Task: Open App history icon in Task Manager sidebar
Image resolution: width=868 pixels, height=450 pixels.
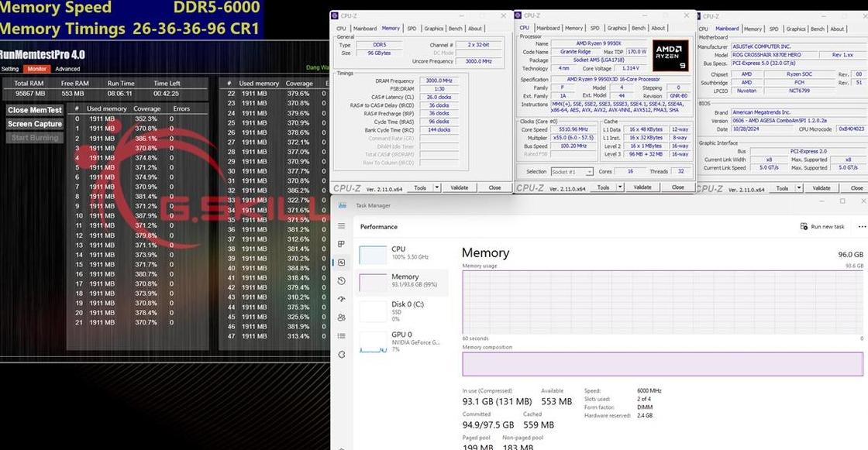Action: click(342, 280)
